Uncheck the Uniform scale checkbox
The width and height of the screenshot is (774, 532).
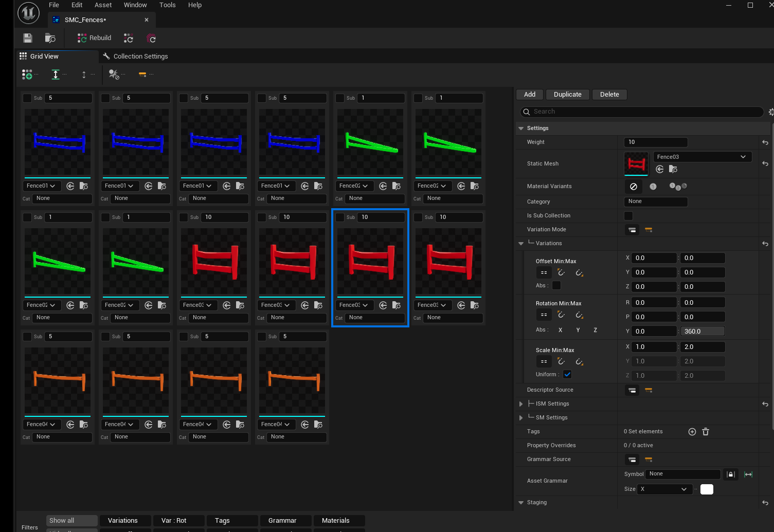tap(567, 374)
